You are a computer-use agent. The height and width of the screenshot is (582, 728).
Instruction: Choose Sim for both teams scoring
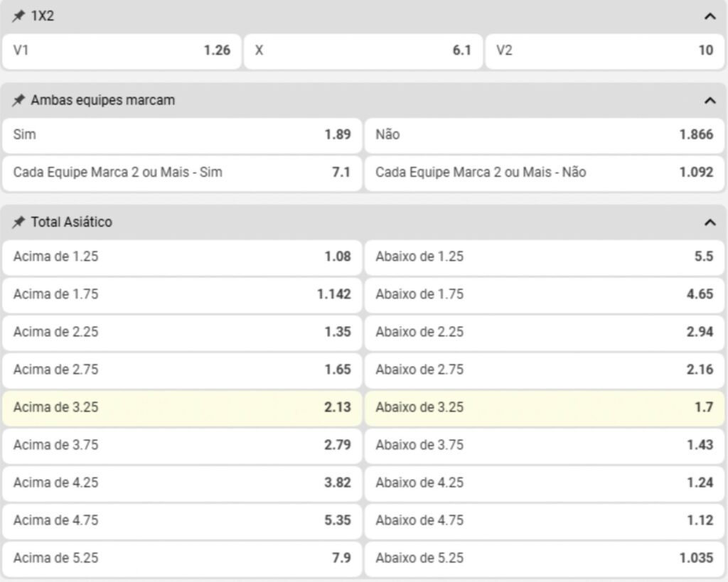[182, 135]
